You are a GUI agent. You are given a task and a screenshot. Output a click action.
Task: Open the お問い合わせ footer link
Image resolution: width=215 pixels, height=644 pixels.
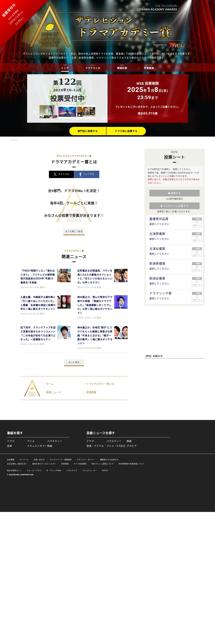[39, 459]
